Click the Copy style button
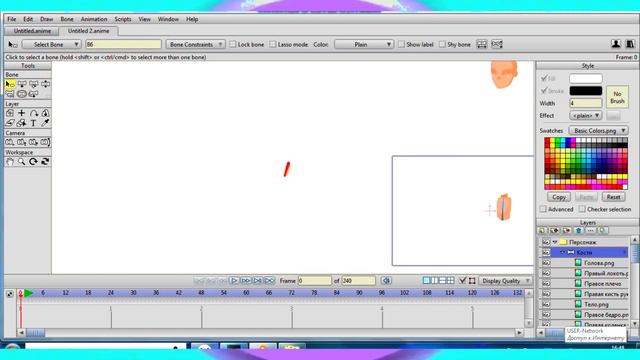Viewport: 640px width, 360px height. [x=559, y=197]
